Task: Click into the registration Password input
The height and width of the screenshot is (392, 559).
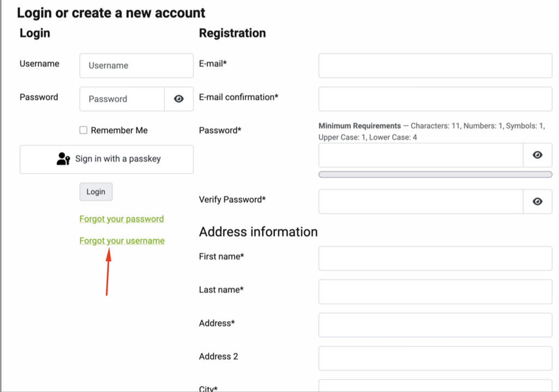Action: pyautogui.click(x=421, y=155)
